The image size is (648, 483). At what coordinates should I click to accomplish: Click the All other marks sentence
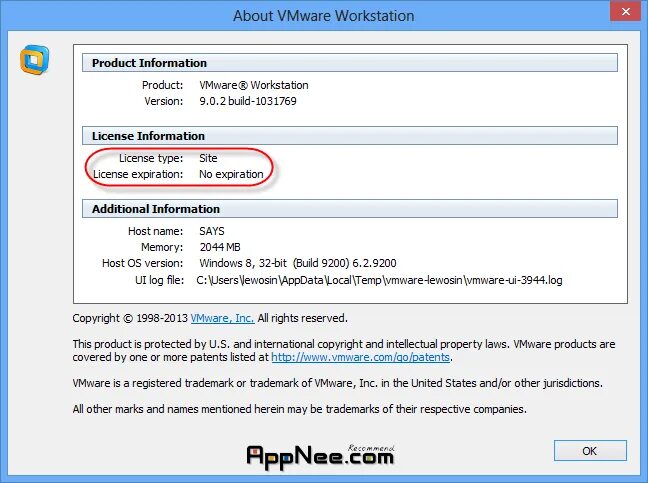tap(300, 409)
